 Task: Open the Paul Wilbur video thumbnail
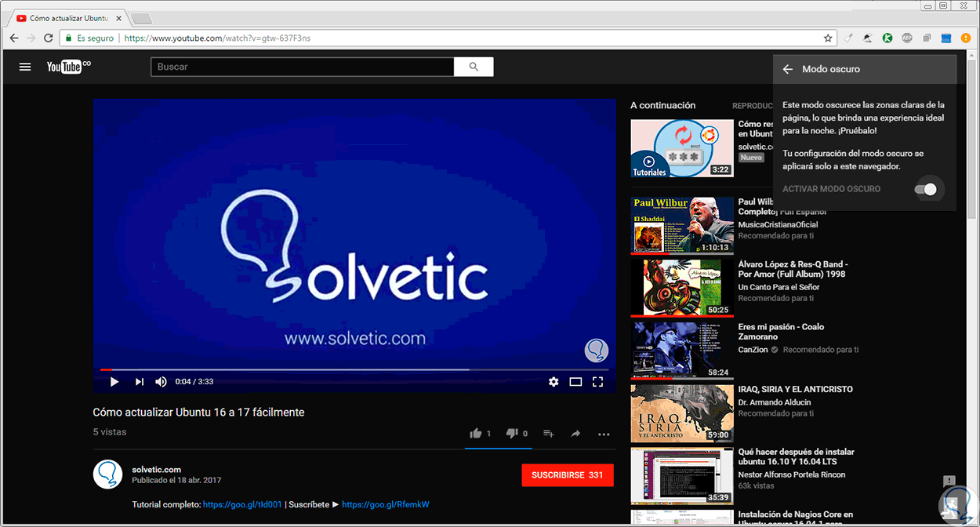click(x=682, y=225)
